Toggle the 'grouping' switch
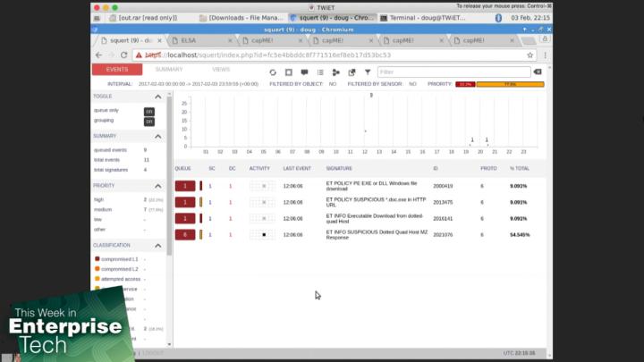Viewport: 644px width, 362px height. [x=149, y=122]
